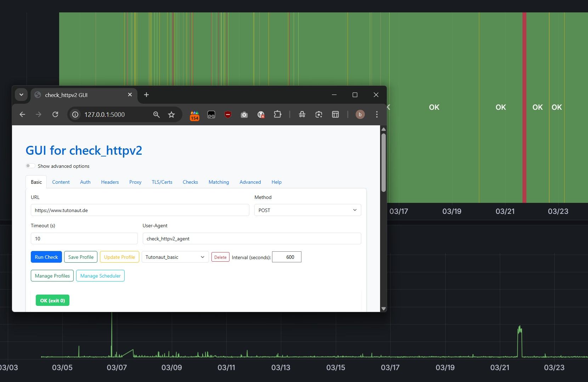Click the Manage Scheduler button

click(x=100, y=276)
